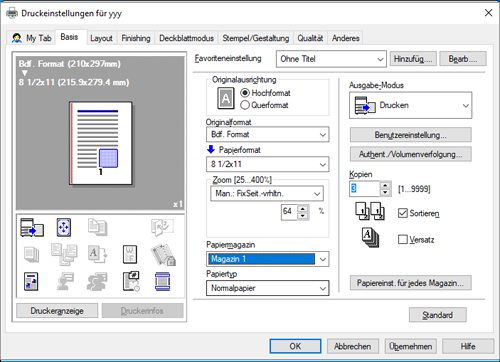The image size is (500, 362).
Task: Click the greyed single-user authentication icon
Action: pos(65,281)
